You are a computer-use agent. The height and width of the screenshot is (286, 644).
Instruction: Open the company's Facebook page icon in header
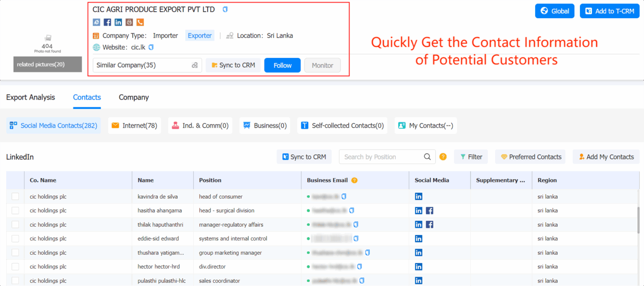click(107, 22)
